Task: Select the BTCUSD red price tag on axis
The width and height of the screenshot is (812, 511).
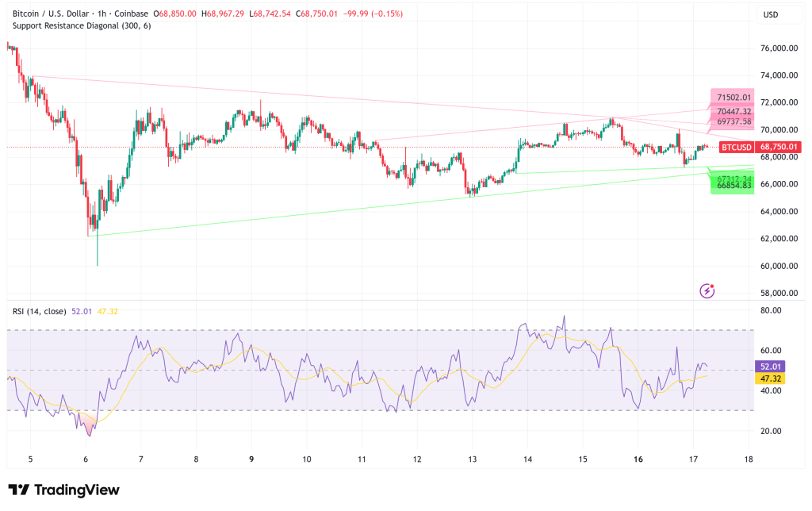Action: [737, 147]
